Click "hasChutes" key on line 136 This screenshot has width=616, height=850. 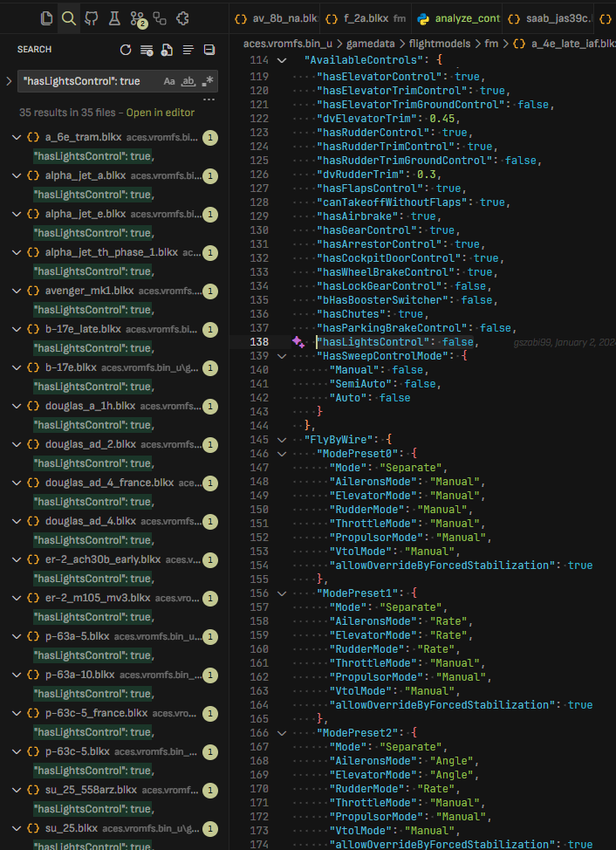351,314
